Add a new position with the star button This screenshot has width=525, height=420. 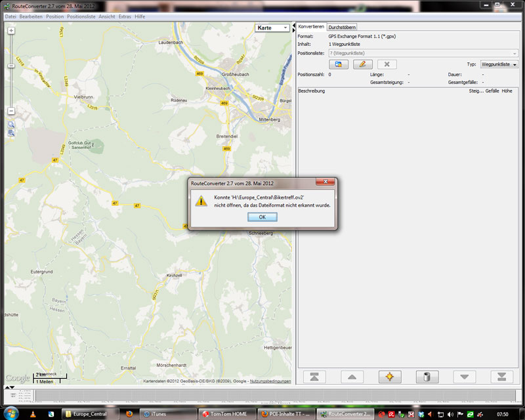pyautogui.click(x=390, y=377)
